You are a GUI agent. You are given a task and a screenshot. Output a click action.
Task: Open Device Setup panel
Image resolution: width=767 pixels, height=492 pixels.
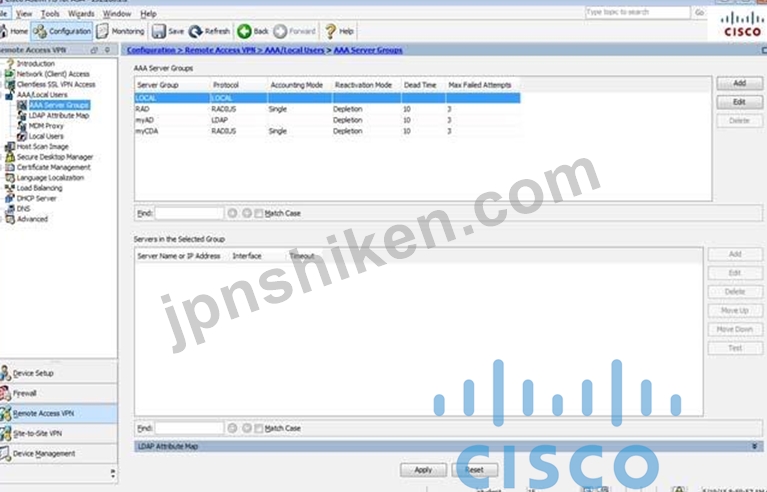click(59, 373)
